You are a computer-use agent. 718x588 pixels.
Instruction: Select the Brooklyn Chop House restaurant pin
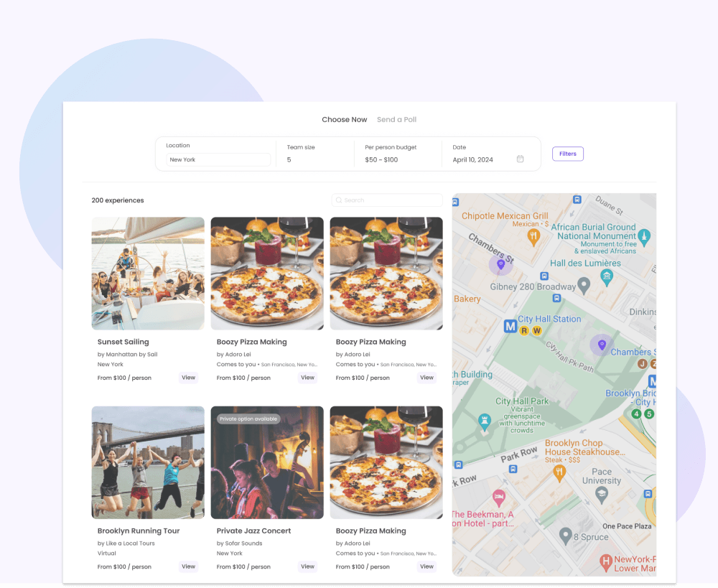(x=559, y=473)
